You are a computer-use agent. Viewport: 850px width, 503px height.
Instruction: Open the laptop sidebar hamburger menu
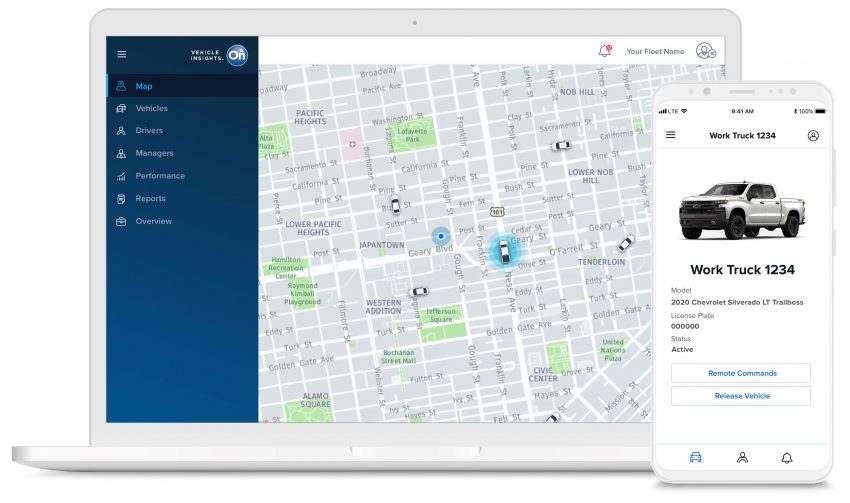[x=121, y=54]
